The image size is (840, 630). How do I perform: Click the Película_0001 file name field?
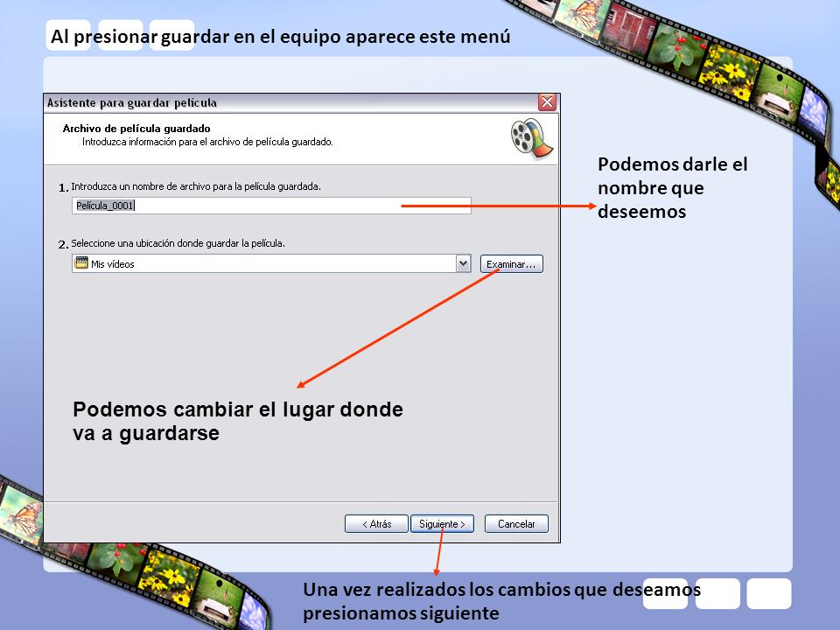(271, 206)
